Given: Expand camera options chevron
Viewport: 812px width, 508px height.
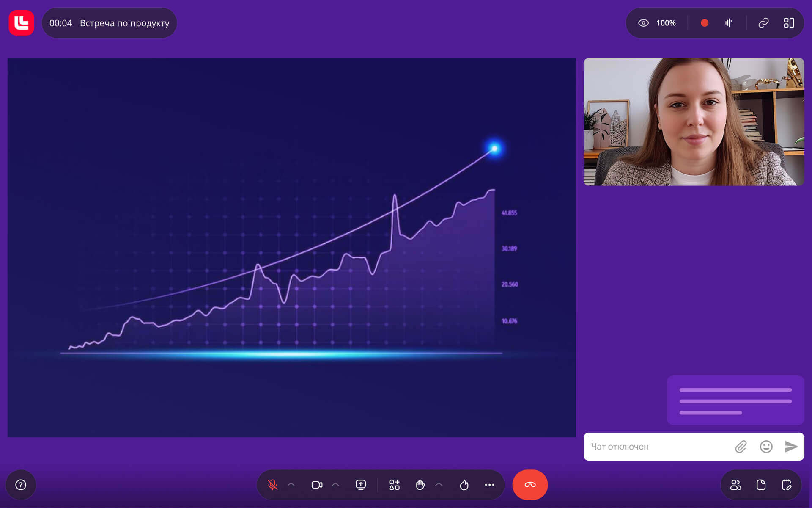Looking at the screenshot, I should pyautogui.click(x=336, y=485).
